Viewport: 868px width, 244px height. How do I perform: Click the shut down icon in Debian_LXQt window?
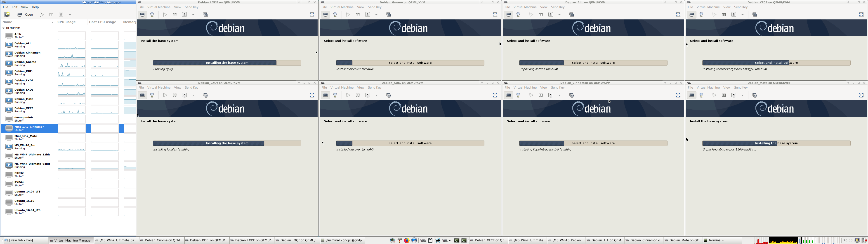pyautogui.click(x=185, y=95)
